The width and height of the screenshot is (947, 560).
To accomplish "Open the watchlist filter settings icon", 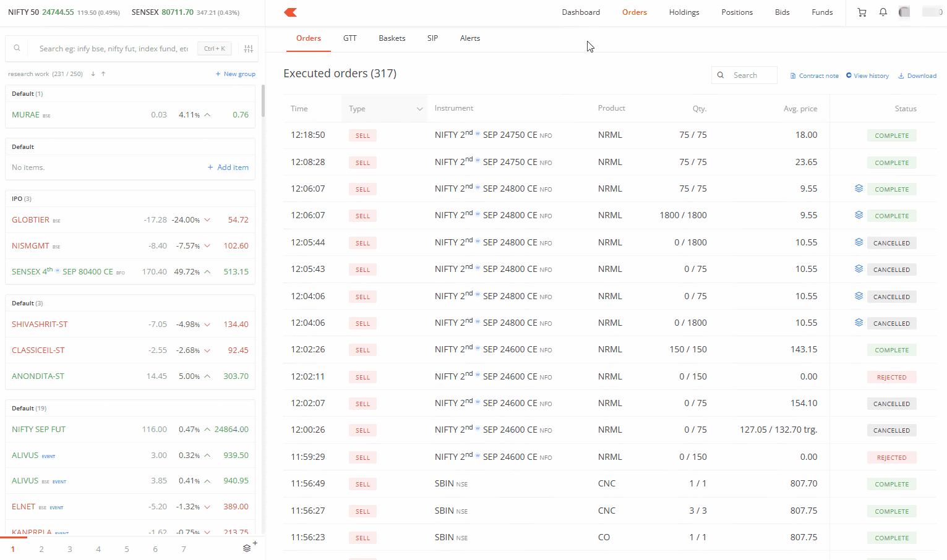I will 249,49.
